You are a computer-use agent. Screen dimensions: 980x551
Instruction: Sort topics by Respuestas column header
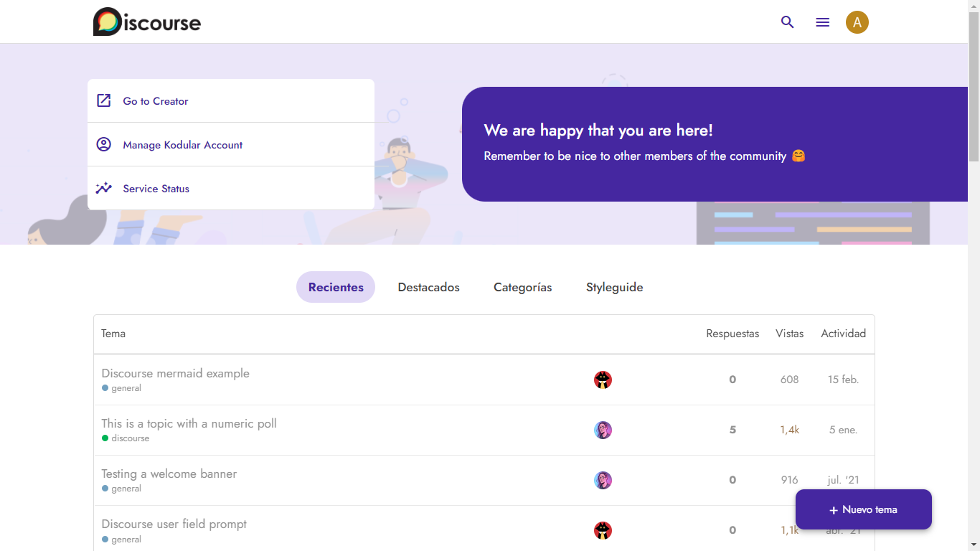tap(732, 334)
